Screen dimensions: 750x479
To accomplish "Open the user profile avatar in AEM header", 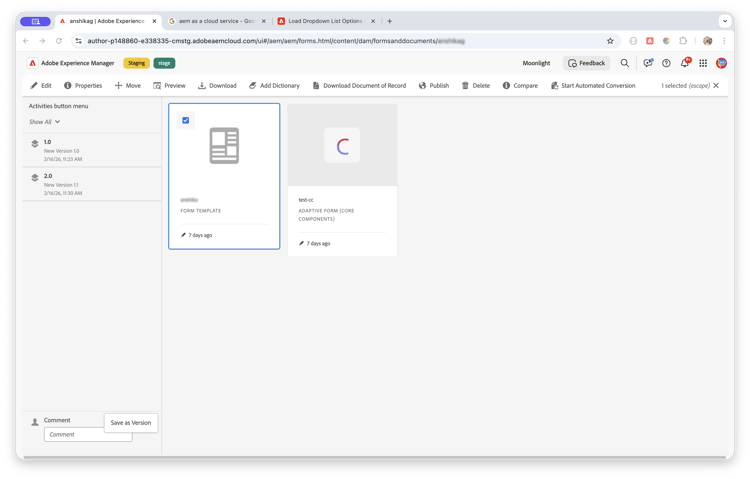I will [721, 63].
